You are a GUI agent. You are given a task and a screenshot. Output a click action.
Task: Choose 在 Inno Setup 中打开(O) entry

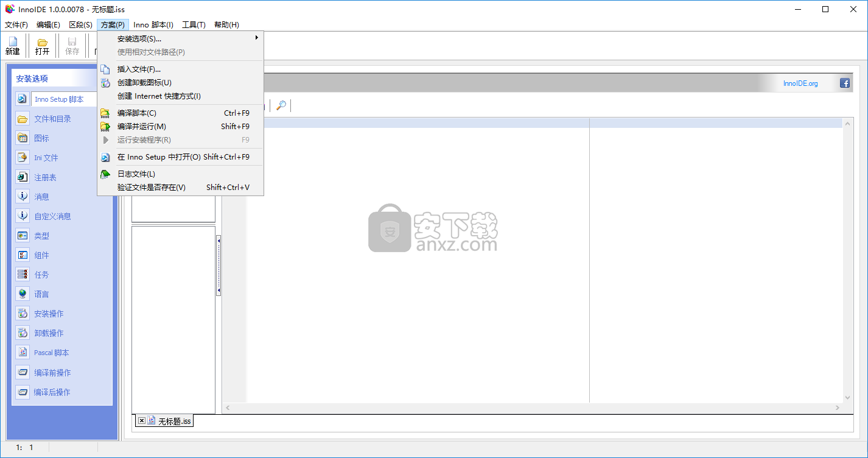[180, 157]
